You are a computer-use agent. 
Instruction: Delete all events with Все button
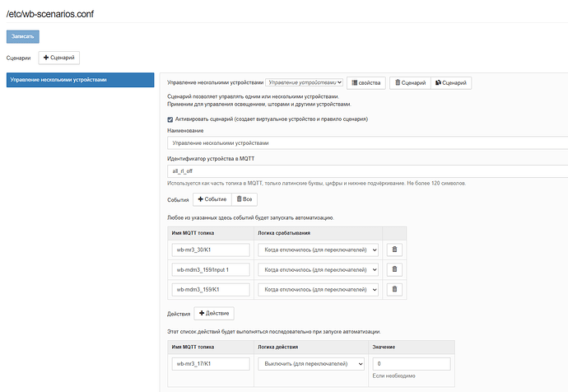click(244, 199)
